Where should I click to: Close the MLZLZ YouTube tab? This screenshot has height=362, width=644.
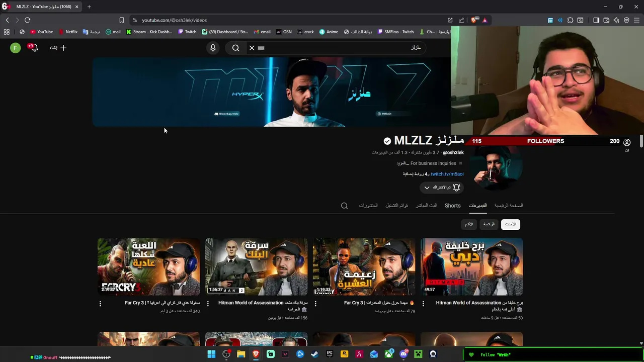click(76, 7)
